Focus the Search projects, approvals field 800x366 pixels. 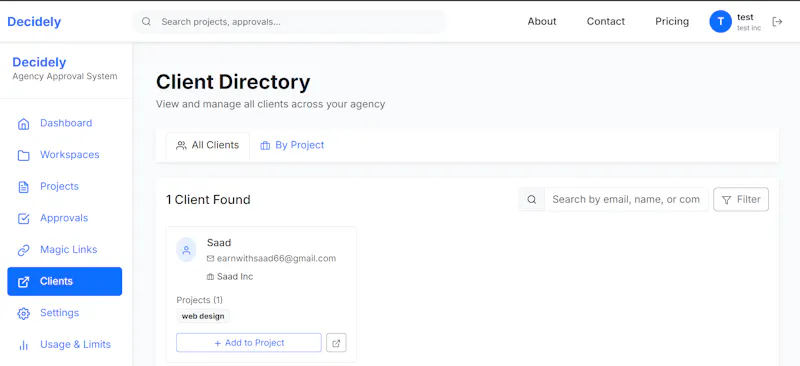[289, 22]
